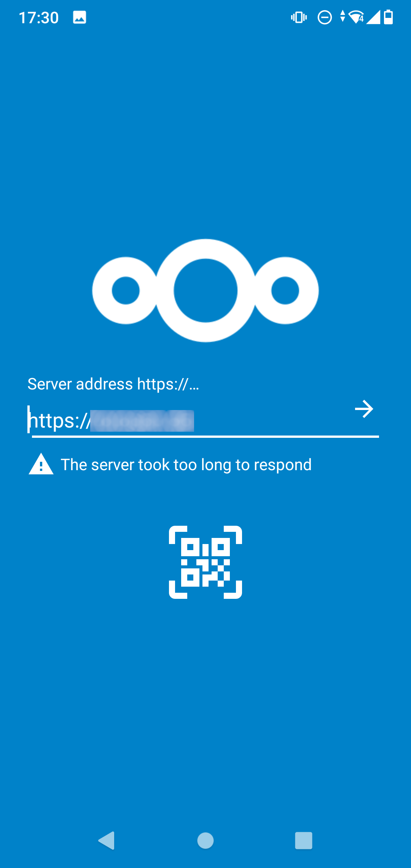Tap the mobile data arrows indicator
This screenshot has width=411, height=868.
[x=342, y=16]
